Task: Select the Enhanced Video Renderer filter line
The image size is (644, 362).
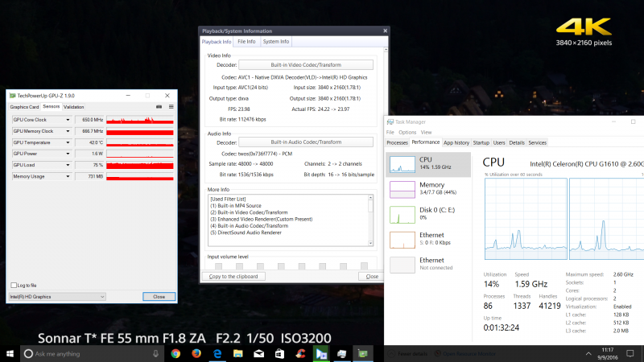Action: 261,219
